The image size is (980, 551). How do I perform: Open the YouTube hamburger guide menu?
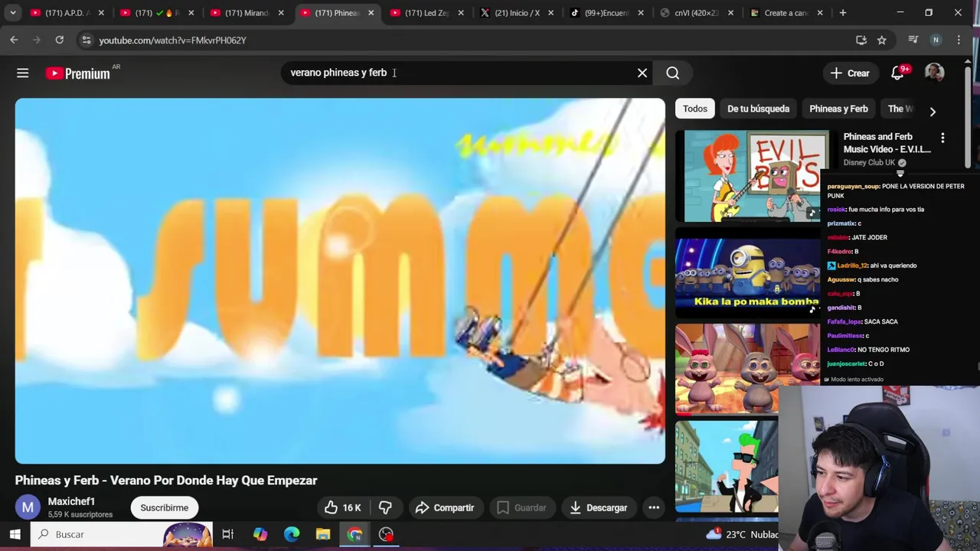point(22,73)
